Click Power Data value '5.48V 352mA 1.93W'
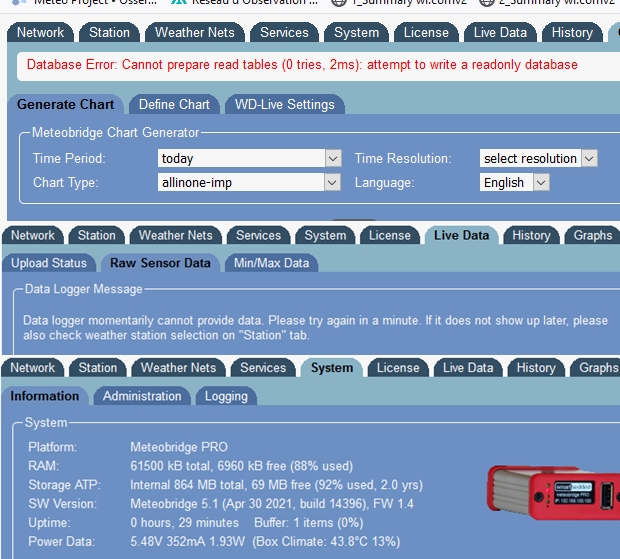Image resolution: width=620 pixels, height=559 pixels. [187, 541]
